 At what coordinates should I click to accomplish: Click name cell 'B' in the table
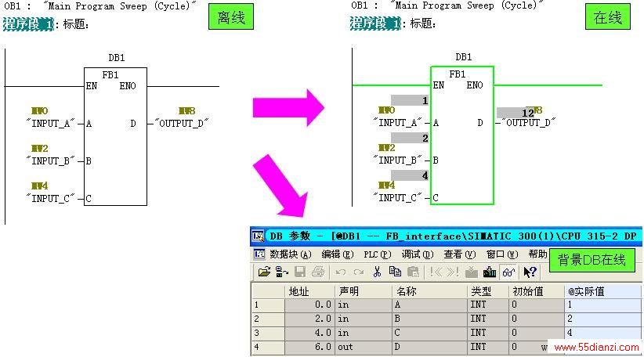pyautogui.click(x=430, y=319)
